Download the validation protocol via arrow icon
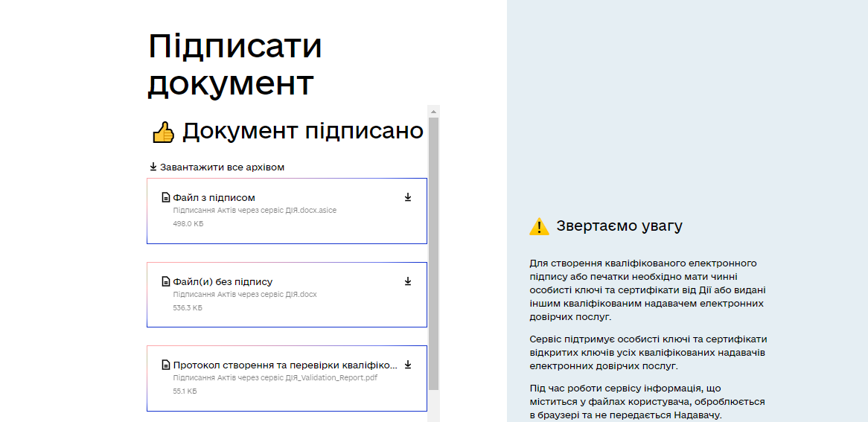868x422 pixels. (408, 365)
